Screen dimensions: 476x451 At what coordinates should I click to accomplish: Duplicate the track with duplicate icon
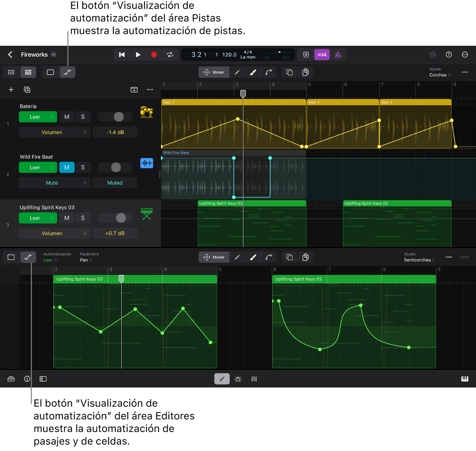(x=27, y=90)
